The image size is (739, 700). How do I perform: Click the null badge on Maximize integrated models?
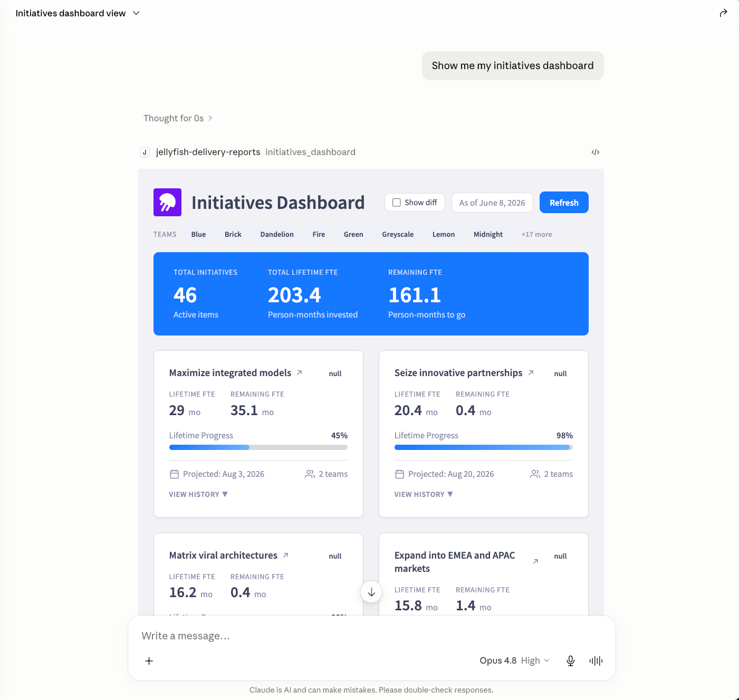tap(335, 373)
